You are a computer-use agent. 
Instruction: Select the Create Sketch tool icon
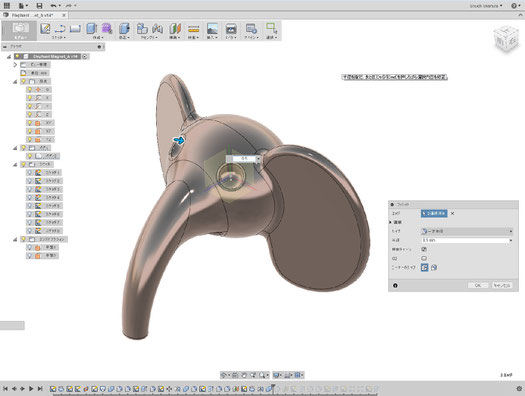tap(45, 28)
